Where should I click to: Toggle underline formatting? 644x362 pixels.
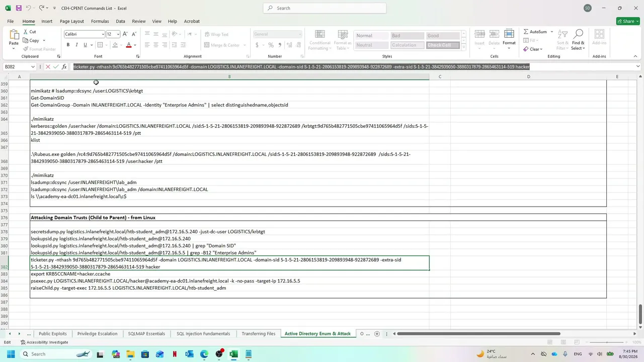click(85, 45)
